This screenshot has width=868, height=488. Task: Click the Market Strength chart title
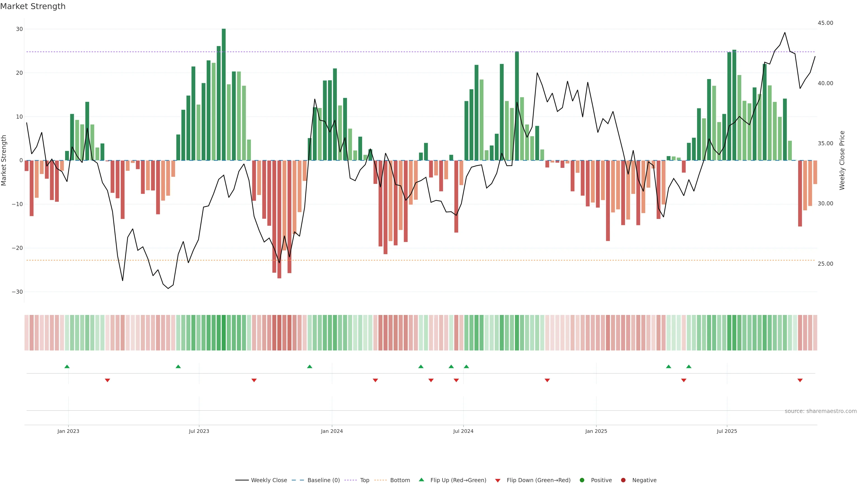(33, 6)
